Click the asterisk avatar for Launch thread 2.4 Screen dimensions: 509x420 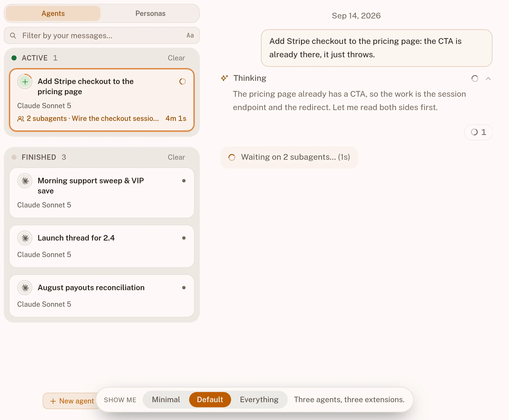(25, 238)
